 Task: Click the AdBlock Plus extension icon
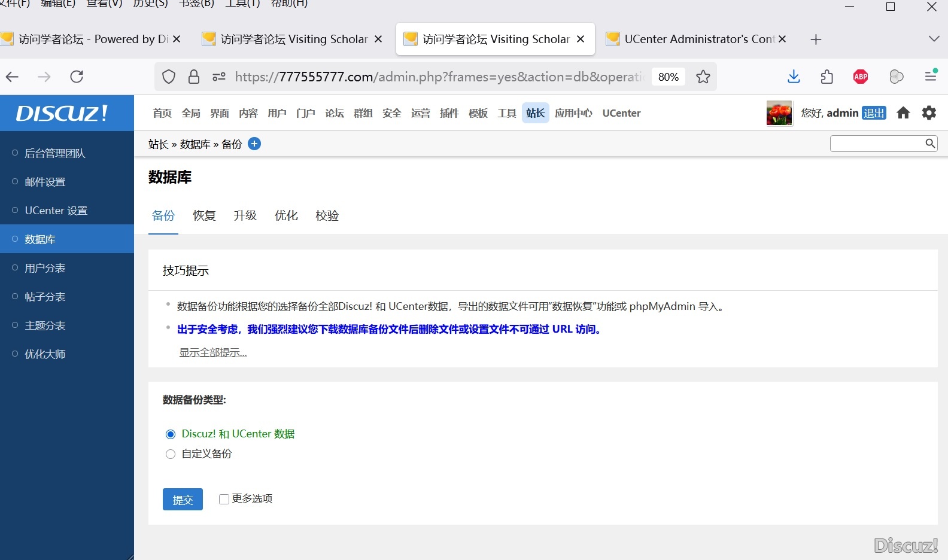(861, 77)
